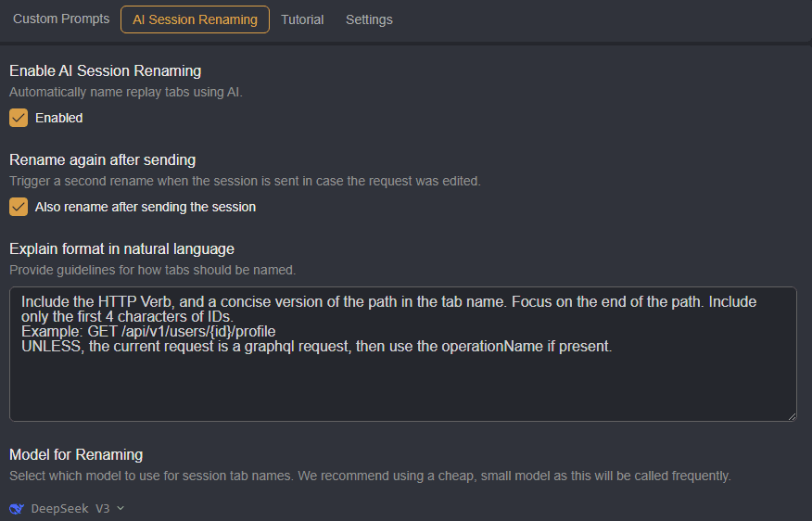Open the Tutorial tab
The width and height of the screenshot is (812, 521).
tap(302, 19)
